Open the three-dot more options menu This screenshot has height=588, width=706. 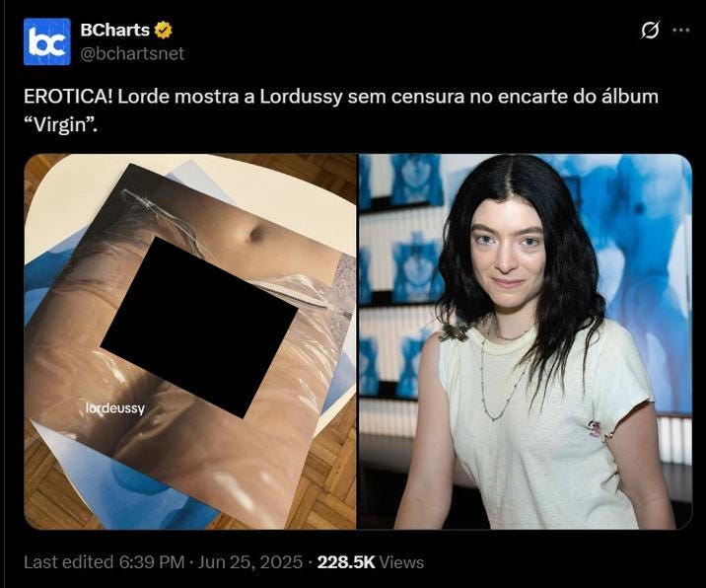tap(680, 31)
